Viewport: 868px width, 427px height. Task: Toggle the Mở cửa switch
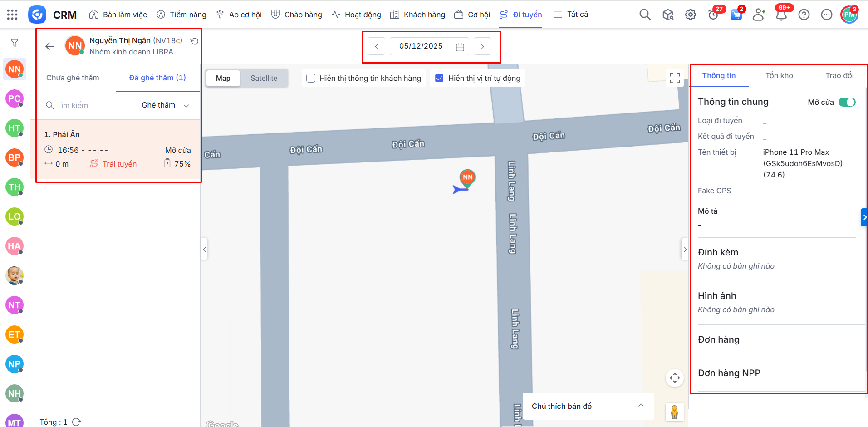click(847, 102)
